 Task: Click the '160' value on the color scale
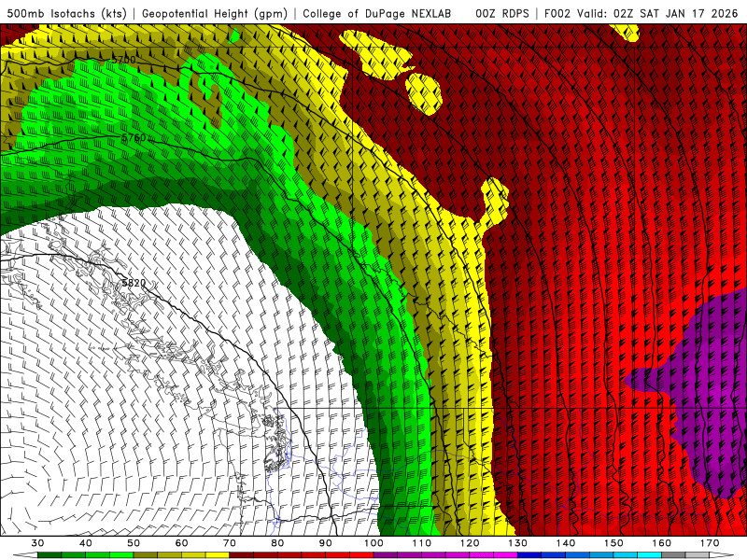tap(662, 543)
